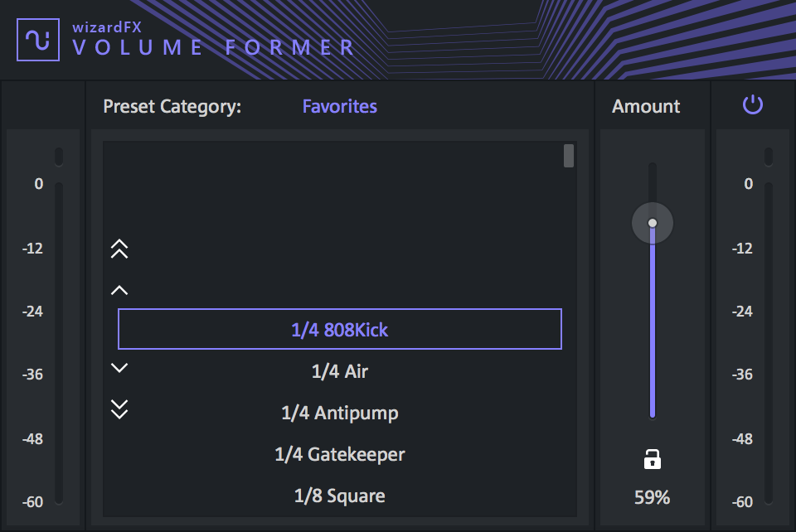Toggle the Amount lock icon
796x532 pixels.
[653, 458]
